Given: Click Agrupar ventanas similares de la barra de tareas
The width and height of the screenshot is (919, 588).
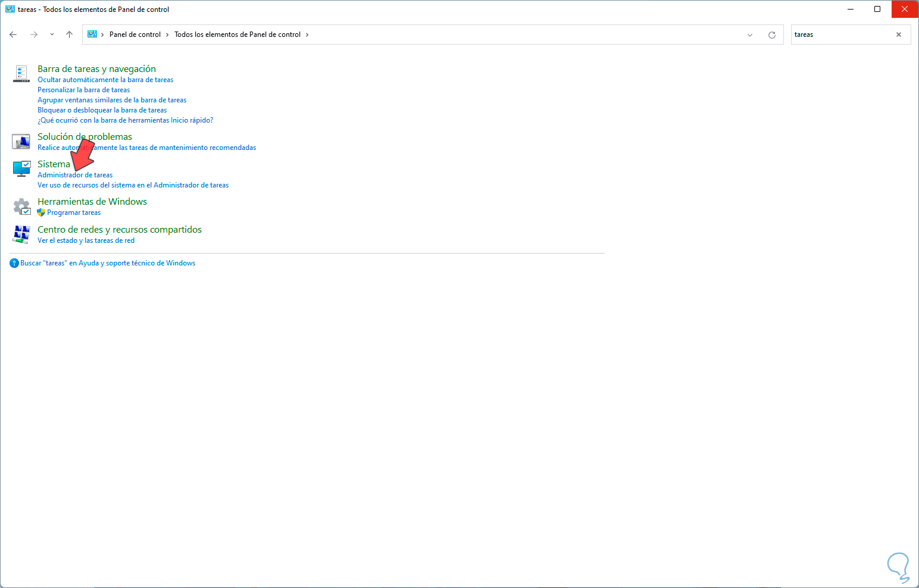Looking at the screenshot, I should (x=112, y=100).
